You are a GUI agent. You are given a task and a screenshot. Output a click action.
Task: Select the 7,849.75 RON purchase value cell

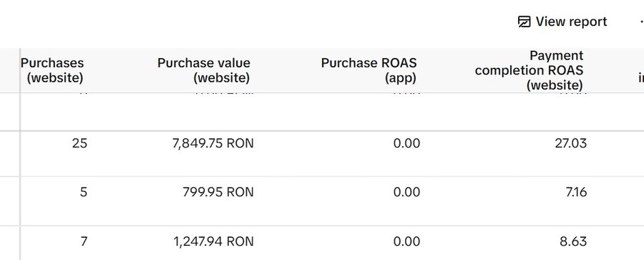pyautogui.click(x=213, y=143)
